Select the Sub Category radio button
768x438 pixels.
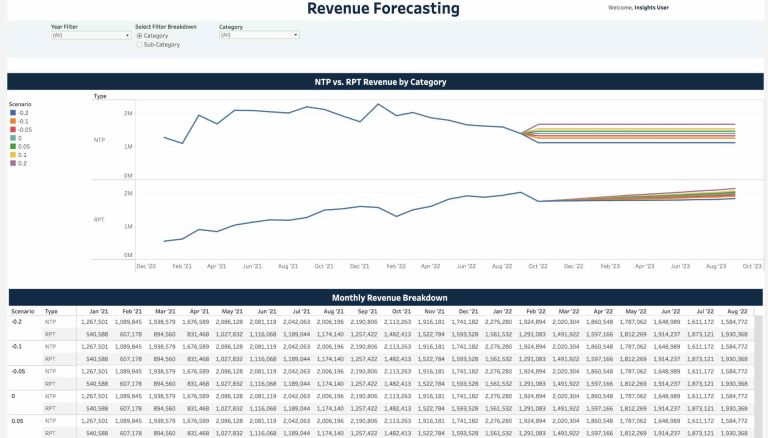[x=140, y=45]
